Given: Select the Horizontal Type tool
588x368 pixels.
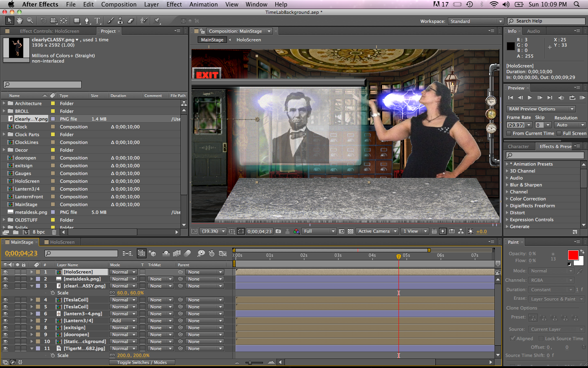Looking at the screenshot, I should pos(97,20).
